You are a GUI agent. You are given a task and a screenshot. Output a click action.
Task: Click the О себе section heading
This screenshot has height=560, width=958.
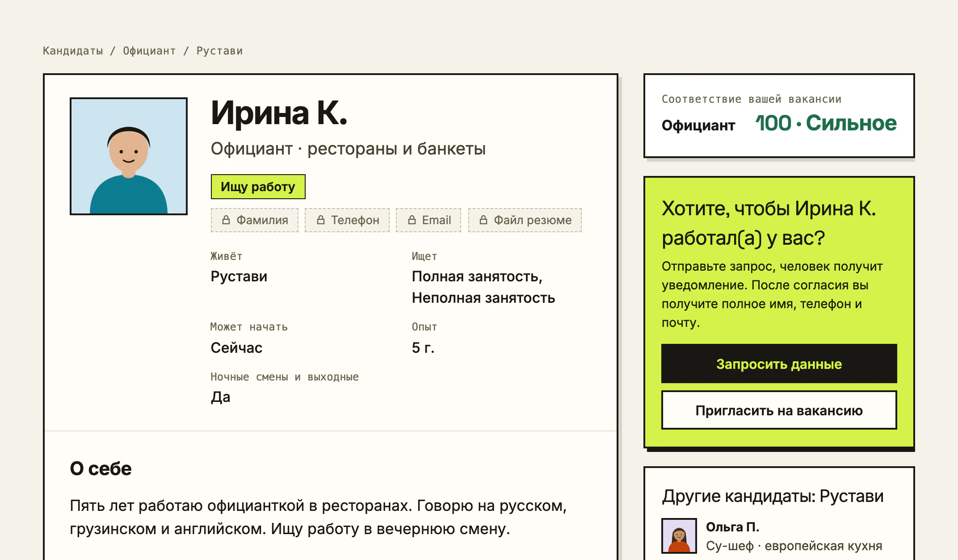[x=101, y=468]
